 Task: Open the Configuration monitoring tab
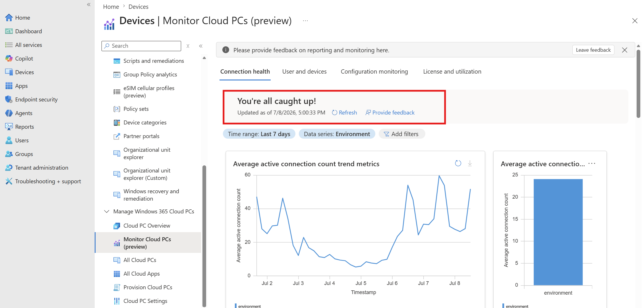click(x=374, y=72)
